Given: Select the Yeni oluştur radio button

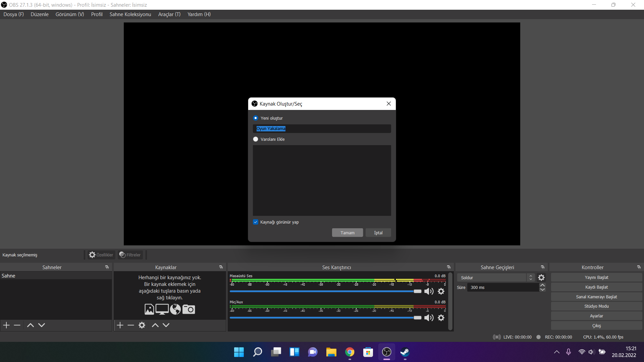Looking at the screenshot, I should coord(256,118).
